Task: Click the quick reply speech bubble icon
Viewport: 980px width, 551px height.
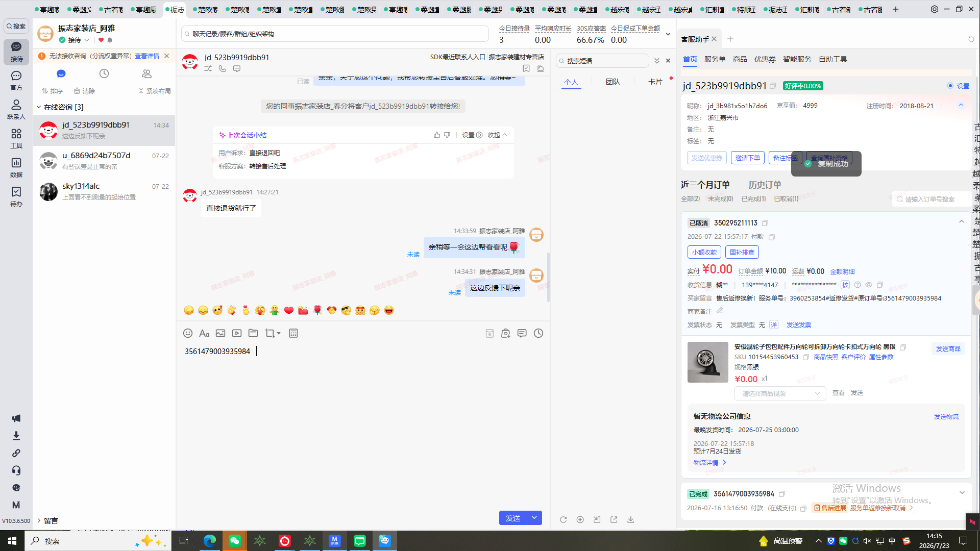Action: tap(522, 333)
